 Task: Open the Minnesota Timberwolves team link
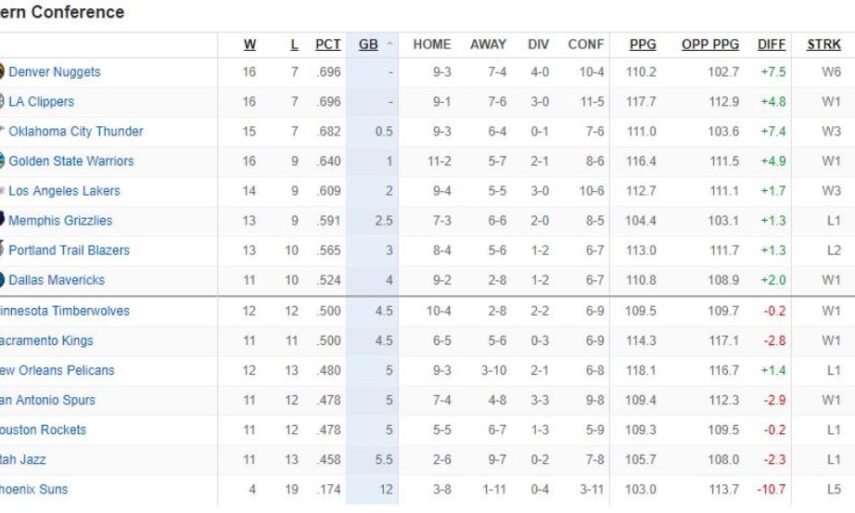tap(64, 311)
